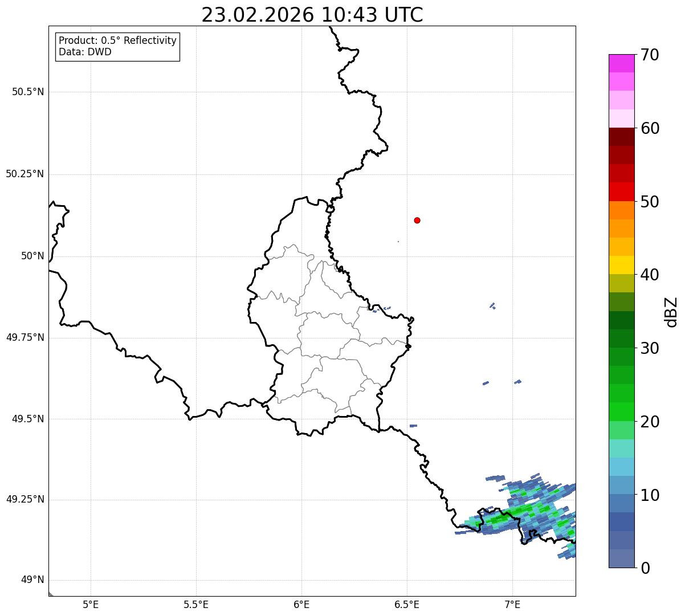Click the colorbar tick label "60"
This screenshot has height=616, width=685.
point(650,129)
